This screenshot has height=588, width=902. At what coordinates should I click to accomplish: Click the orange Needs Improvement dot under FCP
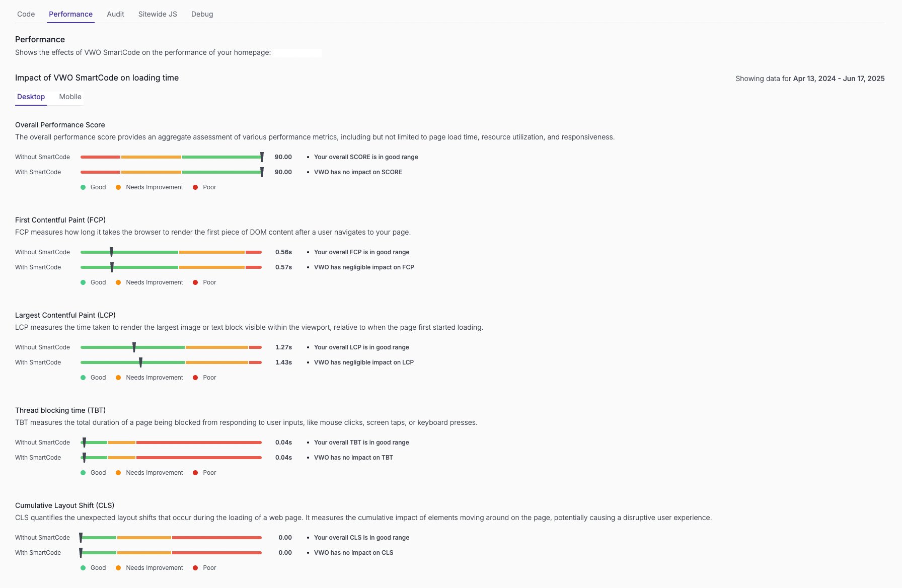pyautogui.click(x=118, y=282)
